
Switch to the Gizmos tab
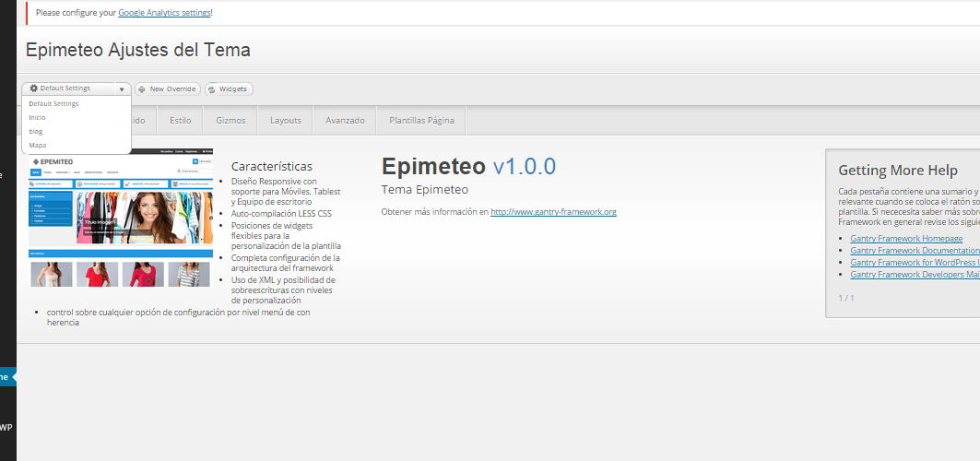click(230, 121)
